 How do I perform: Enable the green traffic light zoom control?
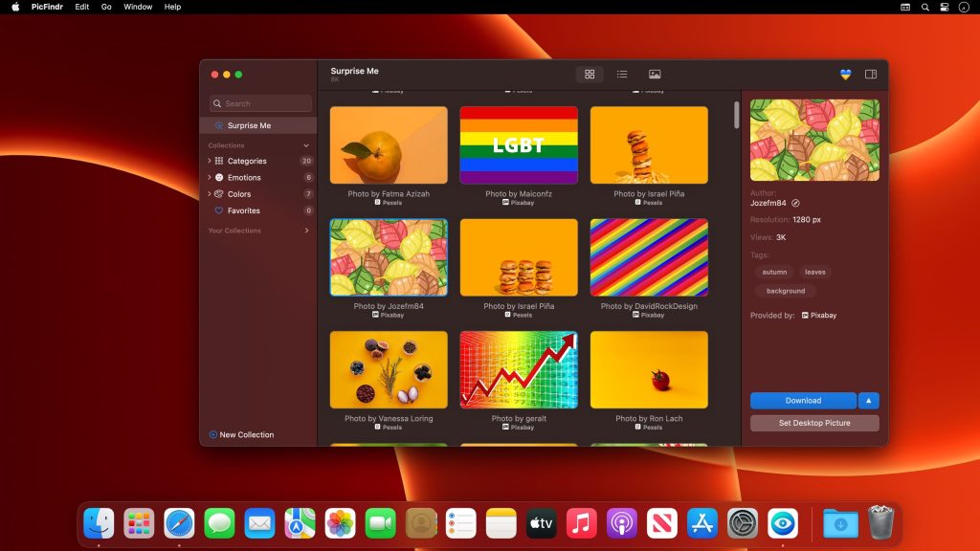click(x=236, y=72)
